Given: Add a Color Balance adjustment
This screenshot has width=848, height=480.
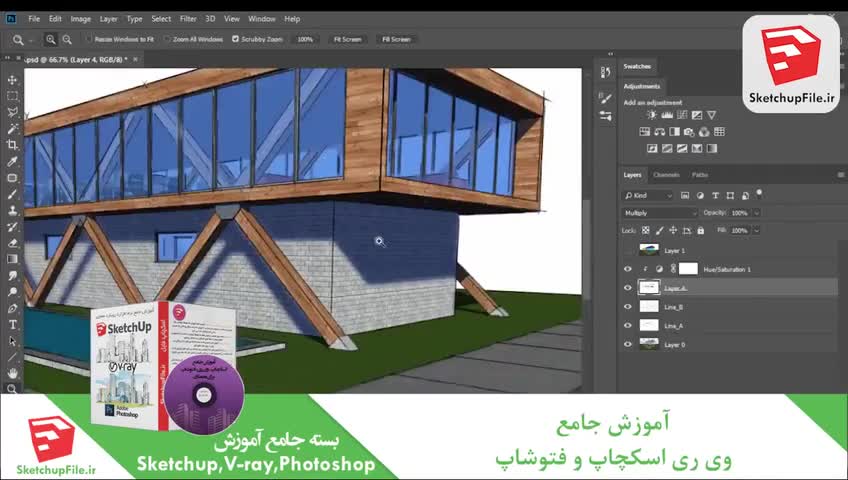Looking at the screenshot, I should coord(659,132).
